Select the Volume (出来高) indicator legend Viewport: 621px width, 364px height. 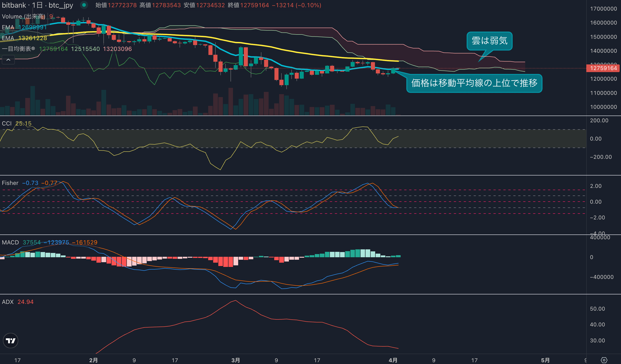[x=23, y=16]
